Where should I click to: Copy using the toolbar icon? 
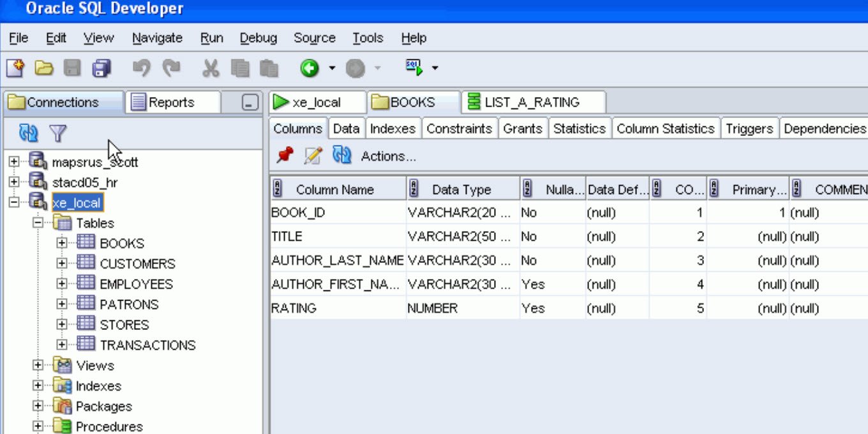[x=241, y=68]
